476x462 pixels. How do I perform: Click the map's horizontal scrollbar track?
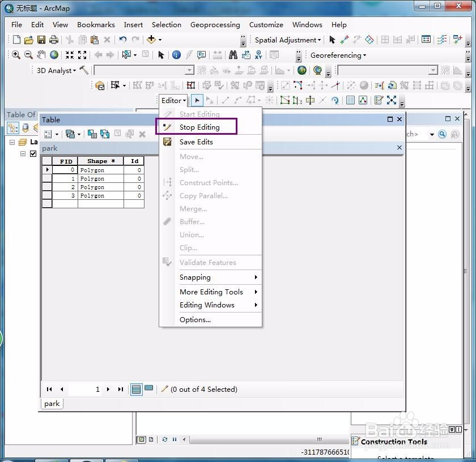click(269, 439)
